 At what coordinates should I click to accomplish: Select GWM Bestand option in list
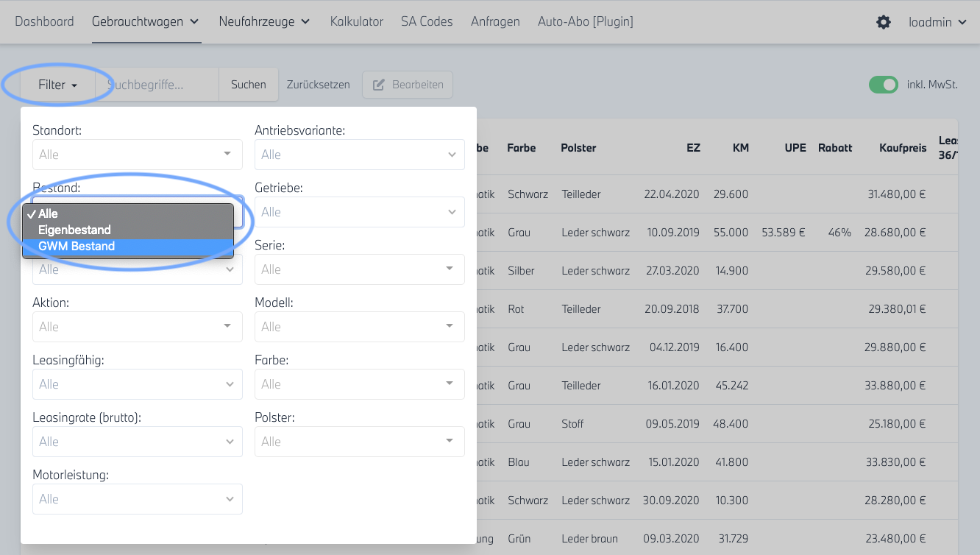point(77,247)
